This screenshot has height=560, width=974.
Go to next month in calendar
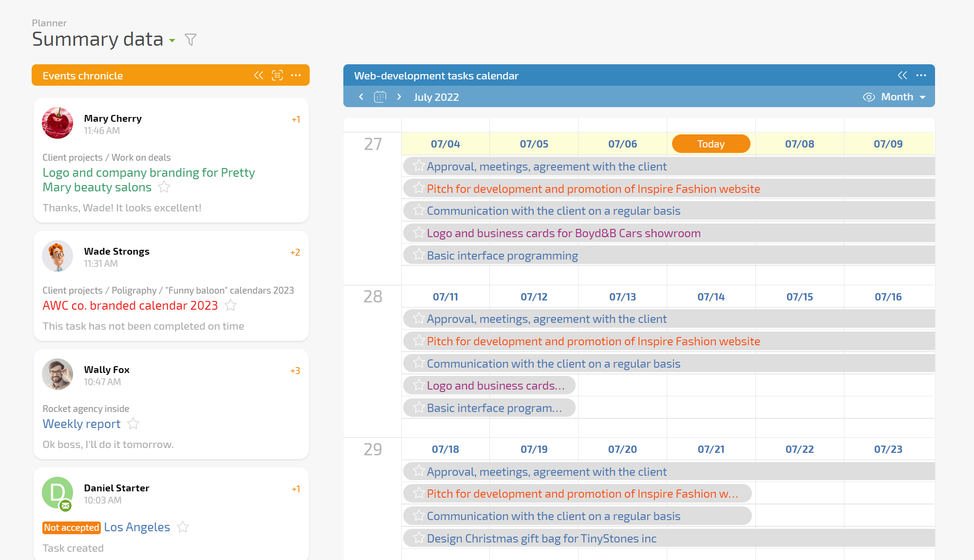click(x=399, y=97)
